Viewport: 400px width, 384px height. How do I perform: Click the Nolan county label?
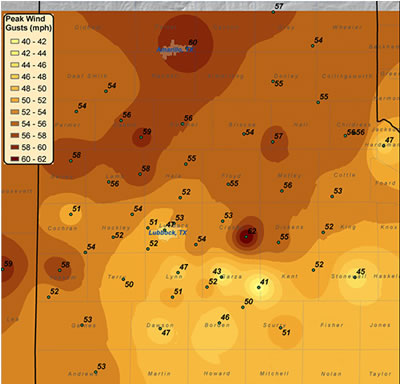(331, 374)
